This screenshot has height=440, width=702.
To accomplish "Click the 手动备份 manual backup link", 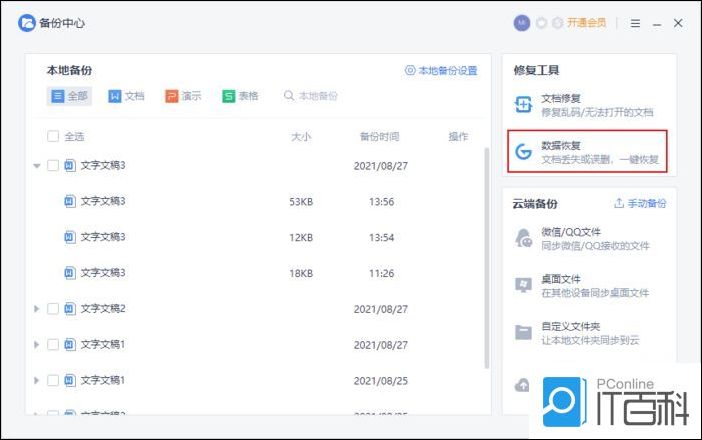I will pyautogui.click(x=640, y=203).
